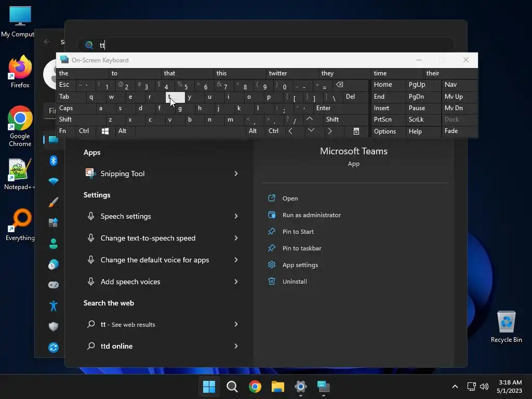Click the Options key on On-Screen Keyboard

point(389,131)
